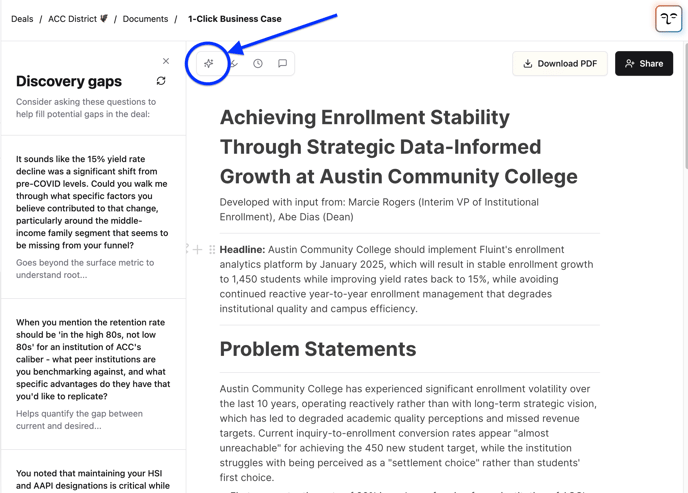Click the Share button
The height and width of the screenshot is (493, 688).
(644, 64)
